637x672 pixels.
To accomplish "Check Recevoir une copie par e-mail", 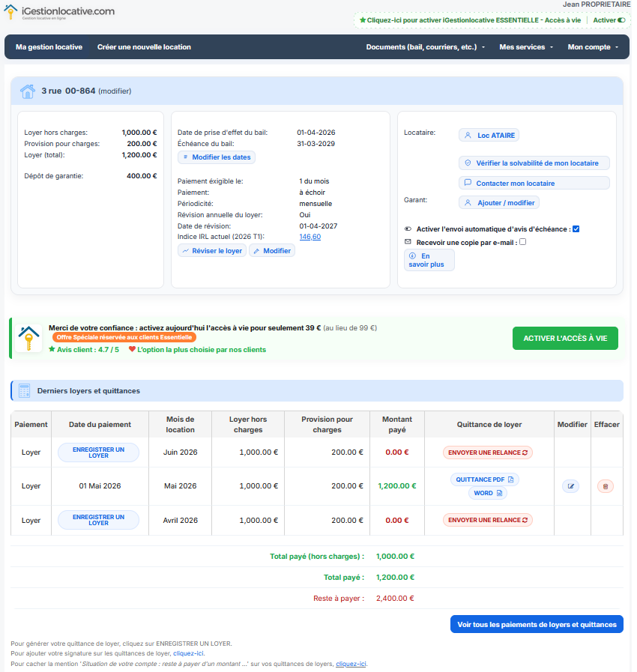I will [x=522, y=242].
